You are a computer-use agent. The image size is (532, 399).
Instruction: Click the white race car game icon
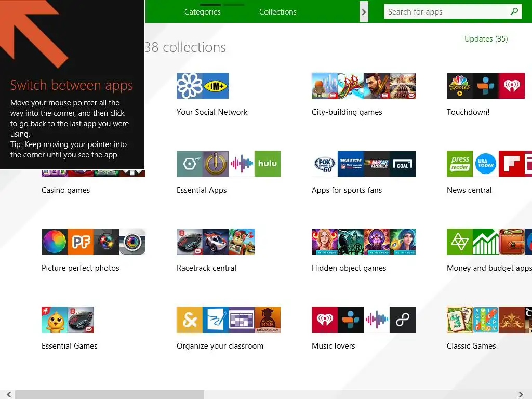pos(216,242)
